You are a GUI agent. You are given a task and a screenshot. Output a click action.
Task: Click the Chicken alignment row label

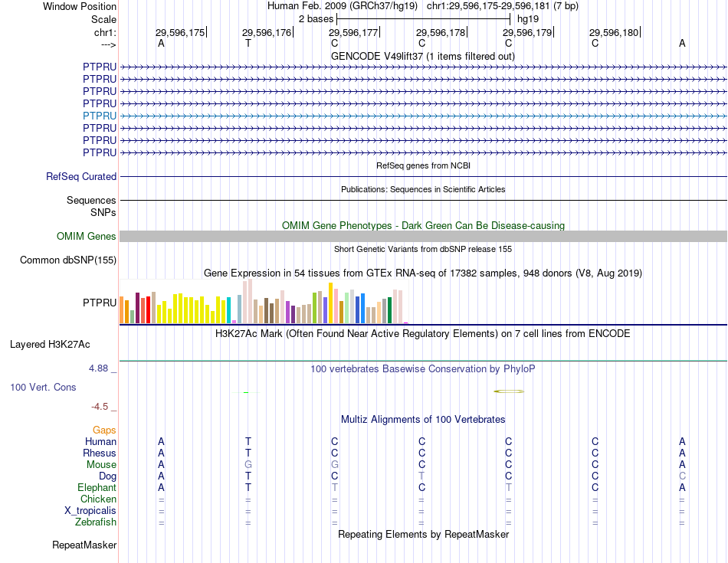click(x=98, y=499)
